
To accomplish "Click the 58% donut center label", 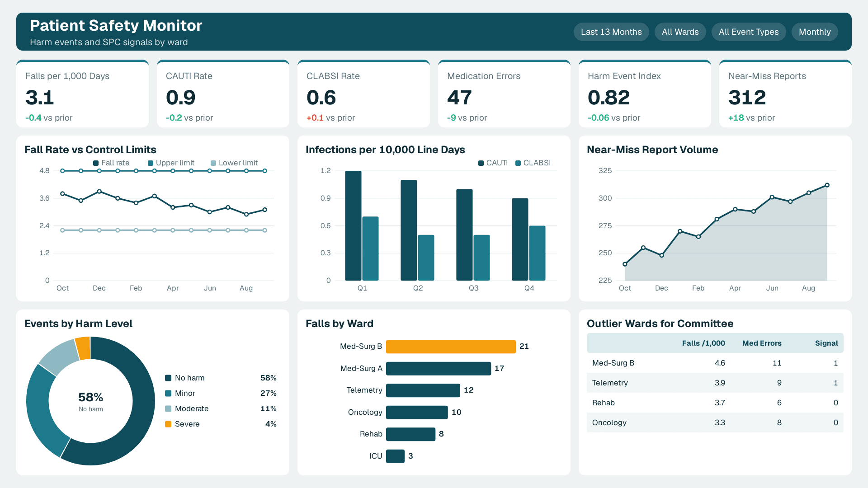I will click(91, 397).
